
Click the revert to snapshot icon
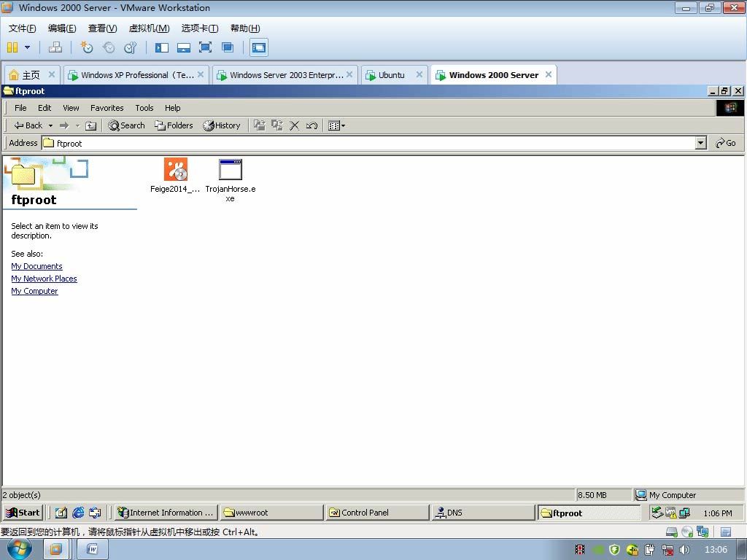coord(109,47)
